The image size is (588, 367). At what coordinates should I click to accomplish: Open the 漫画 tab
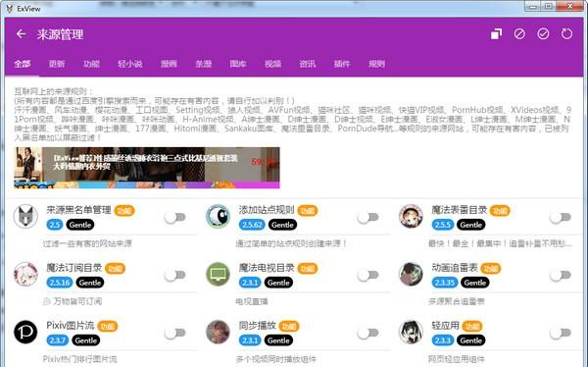coord(169,64)
